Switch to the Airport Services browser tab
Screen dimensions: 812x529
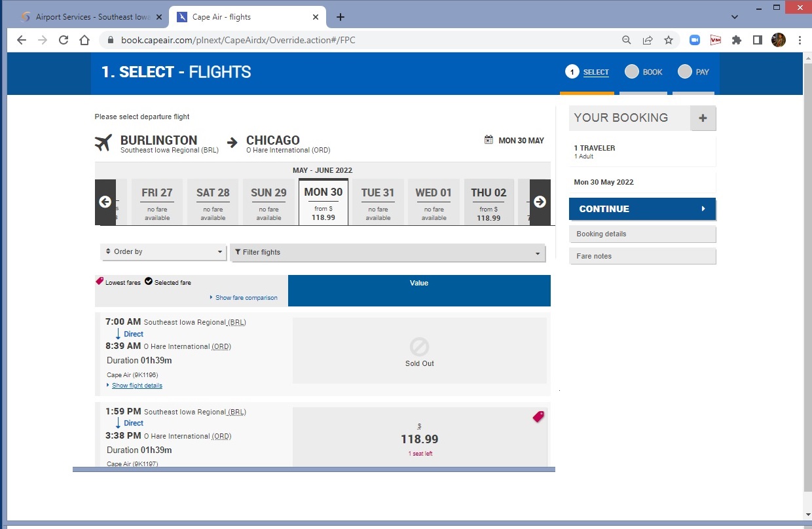pyautogui.click(x=92, y=17)
